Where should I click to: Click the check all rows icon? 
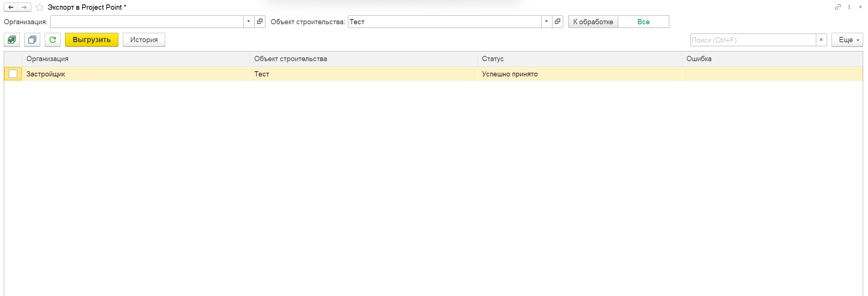(x=12, y=40)
